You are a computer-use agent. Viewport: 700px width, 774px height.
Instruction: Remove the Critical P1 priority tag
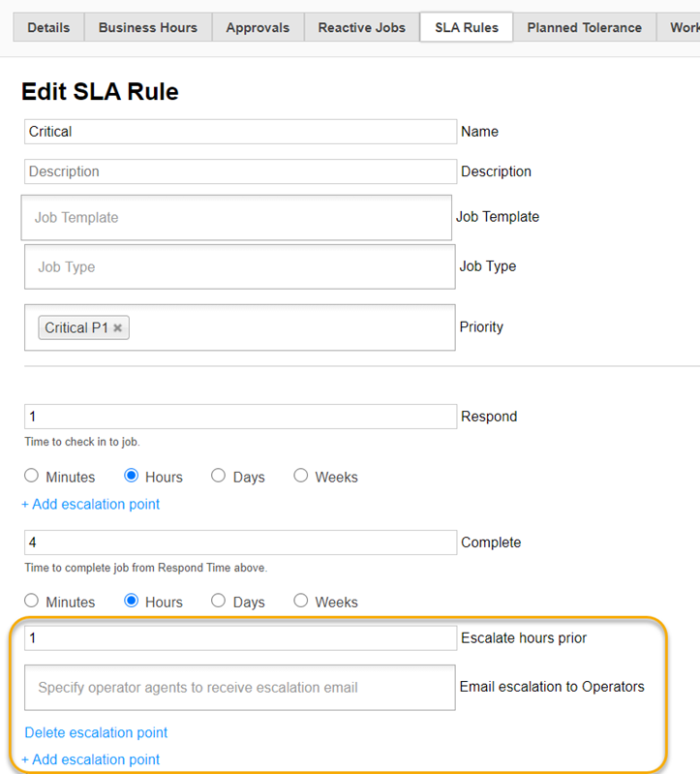click(x=117, y=328)
